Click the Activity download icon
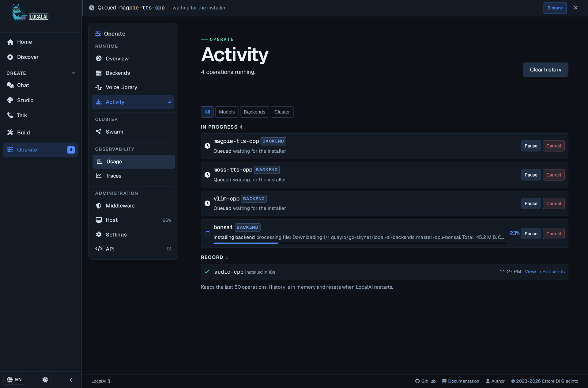The height and width of the screenshot is (388, 588). (x=99, y=102)
